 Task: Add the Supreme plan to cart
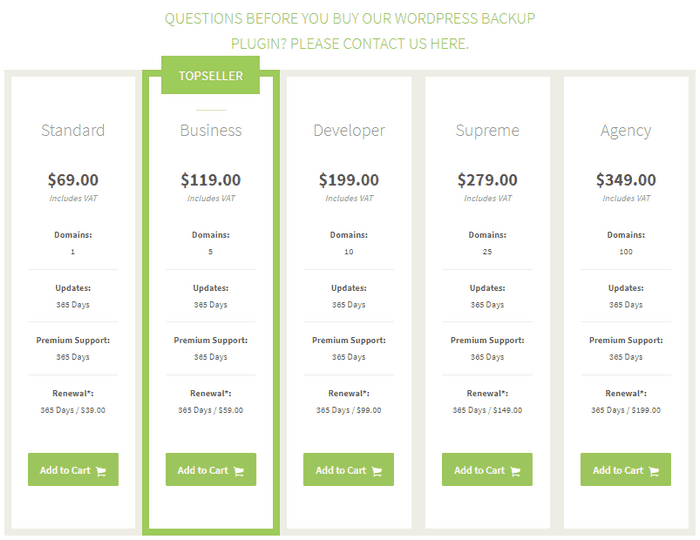487,469
